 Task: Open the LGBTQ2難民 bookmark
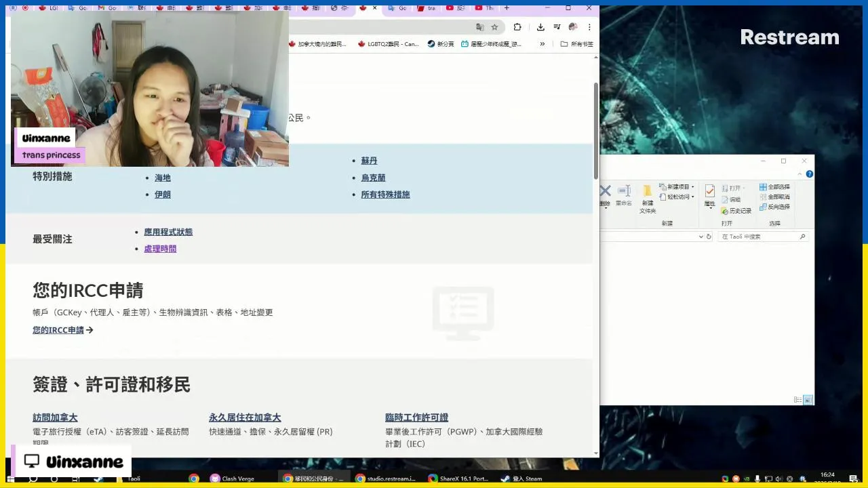[389, 44]
